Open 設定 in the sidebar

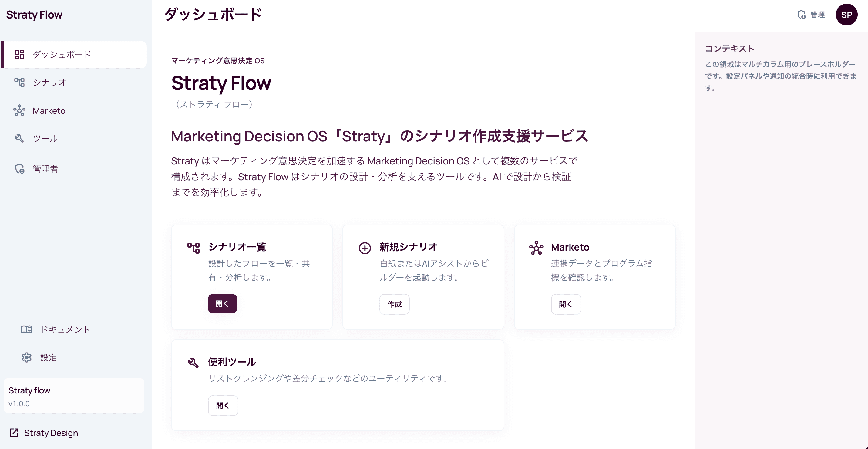(74, 357)
